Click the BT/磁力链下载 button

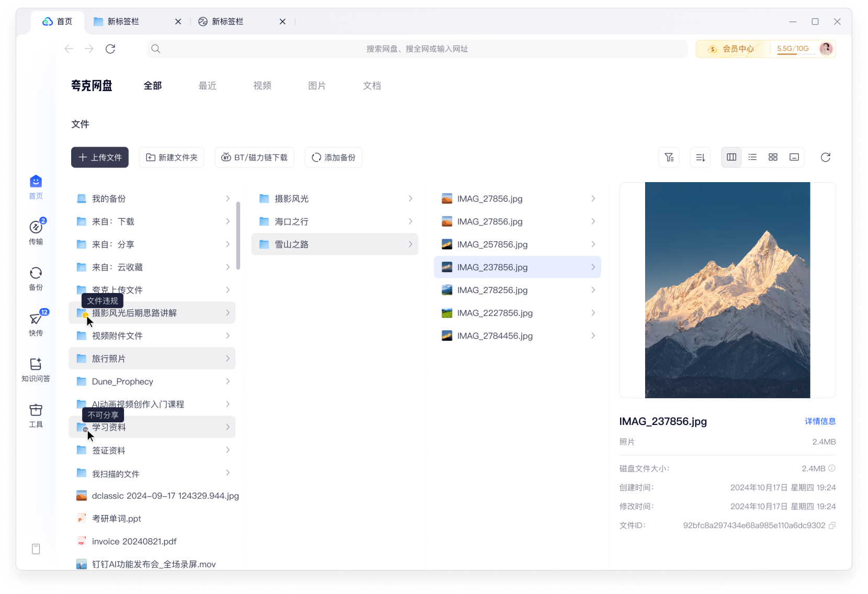[255, 158]
